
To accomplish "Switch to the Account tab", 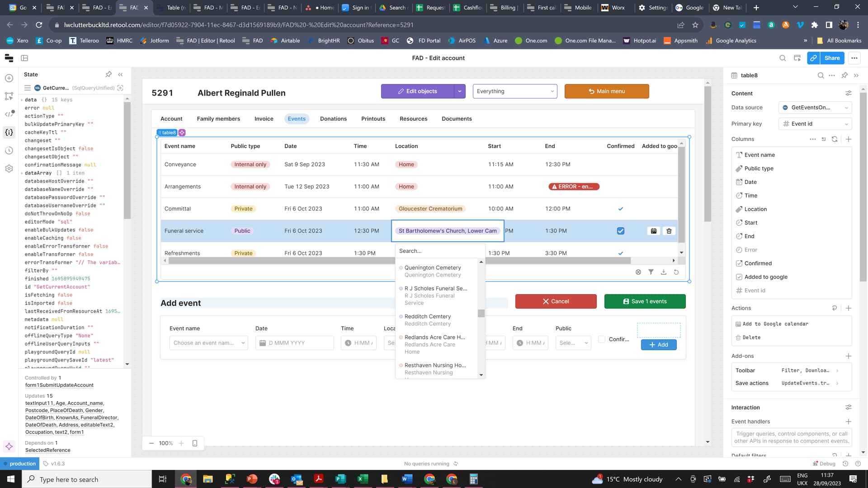I will pyautogui.click(x=171, y=119).
